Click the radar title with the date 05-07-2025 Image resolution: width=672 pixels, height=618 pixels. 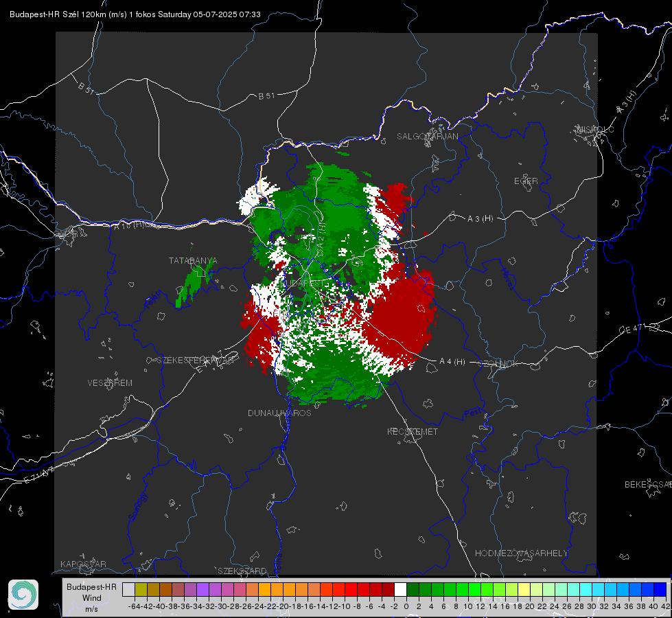pyautogui.click(x=135, y=14)
